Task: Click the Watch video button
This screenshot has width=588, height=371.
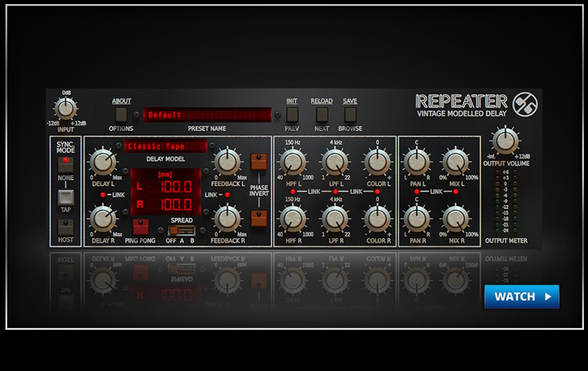Action: point(522,297)
